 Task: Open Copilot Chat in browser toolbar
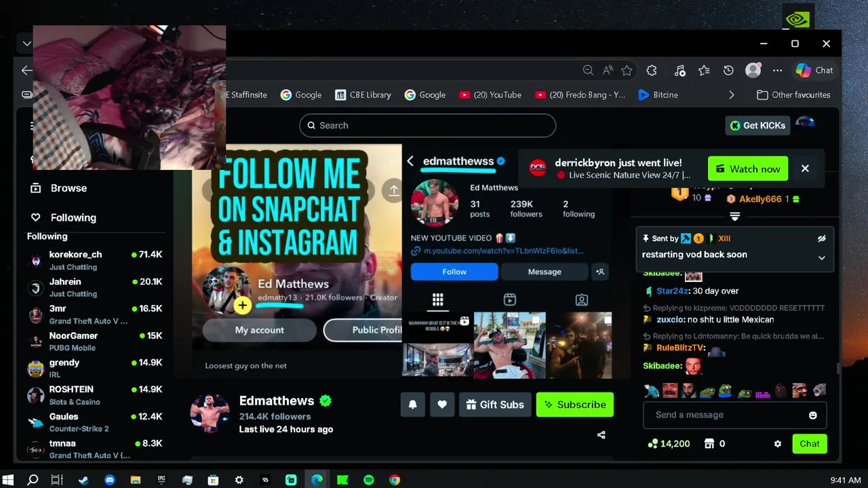(814, 70)
